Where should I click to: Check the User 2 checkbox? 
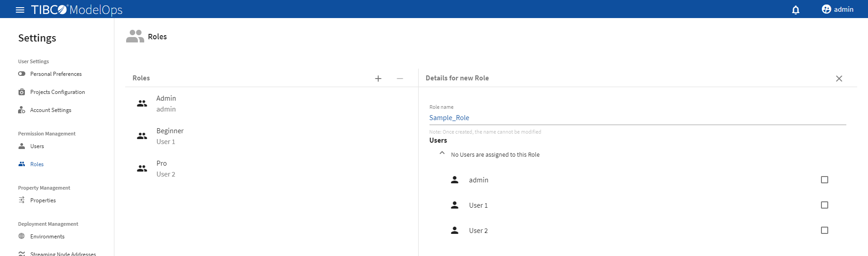(825, 230)
